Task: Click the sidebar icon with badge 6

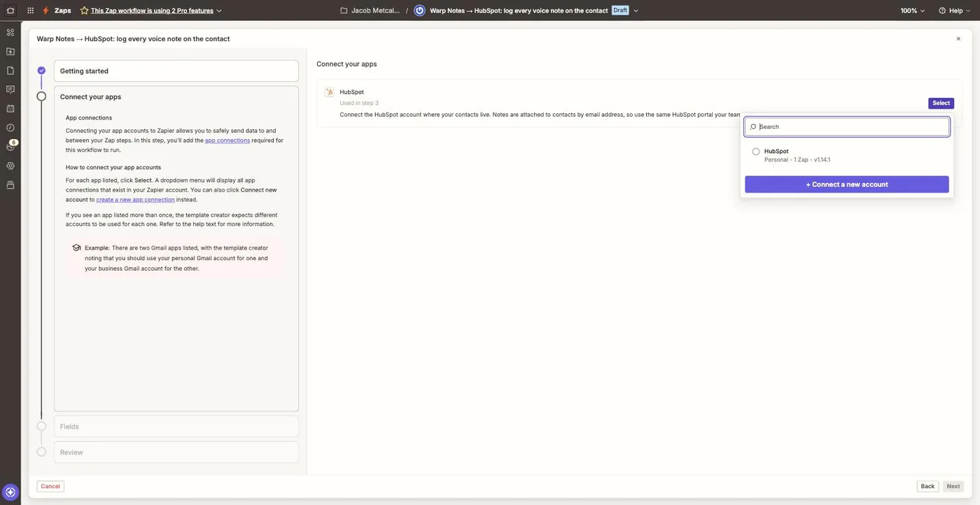Action: click(10, 146)
